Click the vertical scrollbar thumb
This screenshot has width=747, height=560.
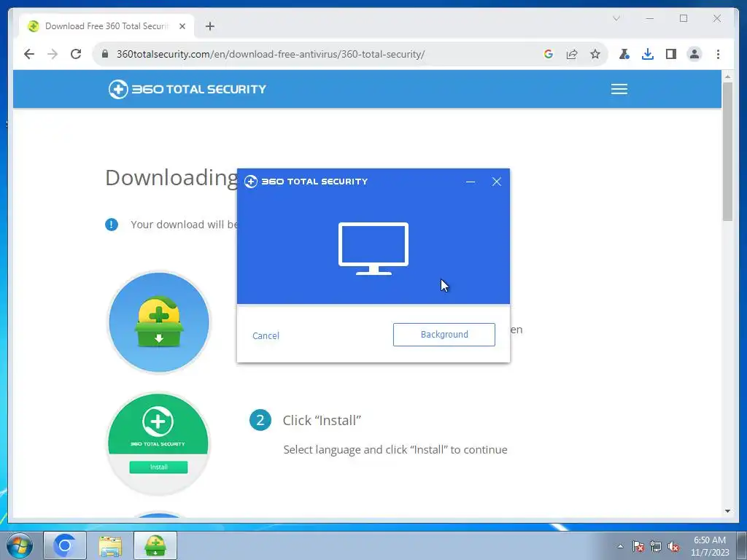[727, 152]
